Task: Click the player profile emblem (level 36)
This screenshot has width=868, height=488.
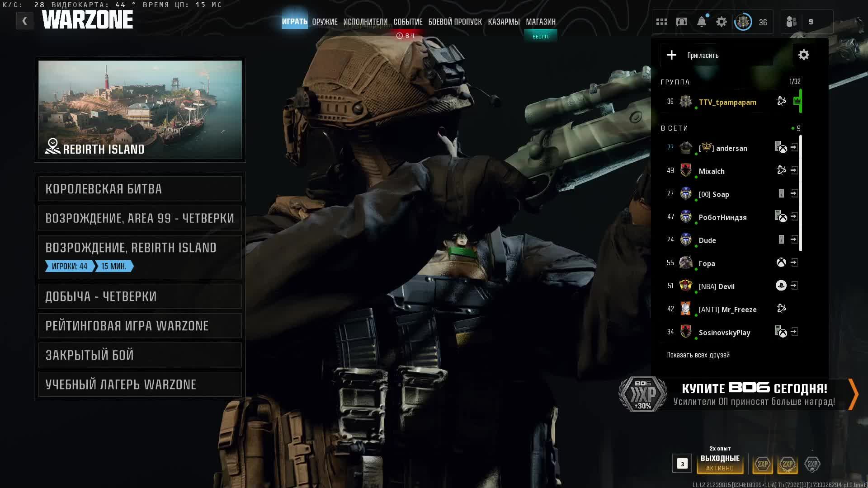Action: [x=743, y=22]
